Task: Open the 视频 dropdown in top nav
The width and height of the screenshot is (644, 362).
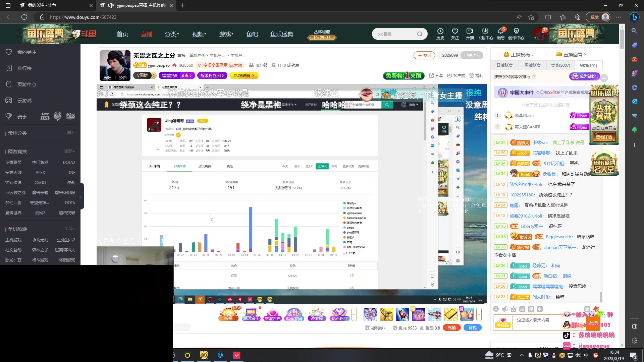Action: coord(199,34)
